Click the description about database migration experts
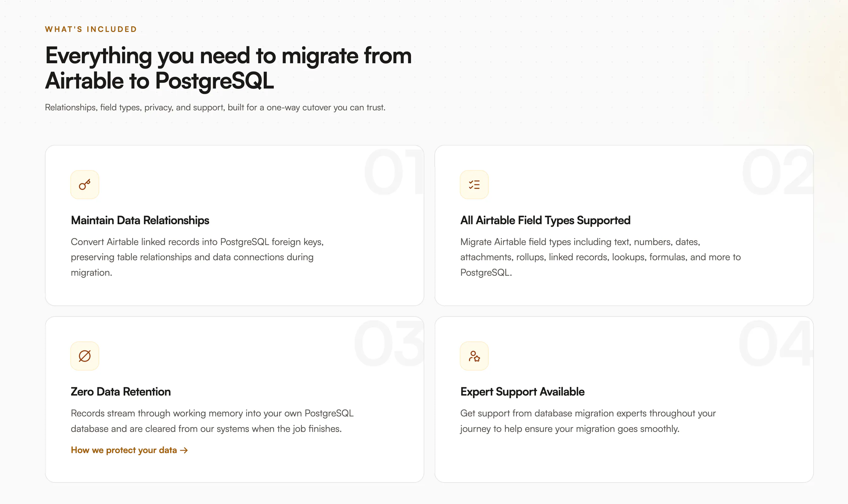 coord(588,421)
